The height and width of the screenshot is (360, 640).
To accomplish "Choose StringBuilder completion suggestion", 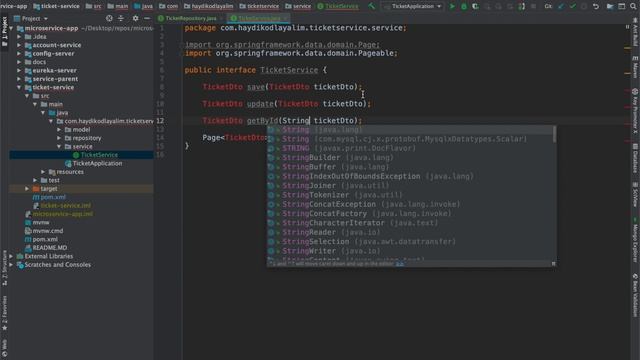I will coord(410,158).
